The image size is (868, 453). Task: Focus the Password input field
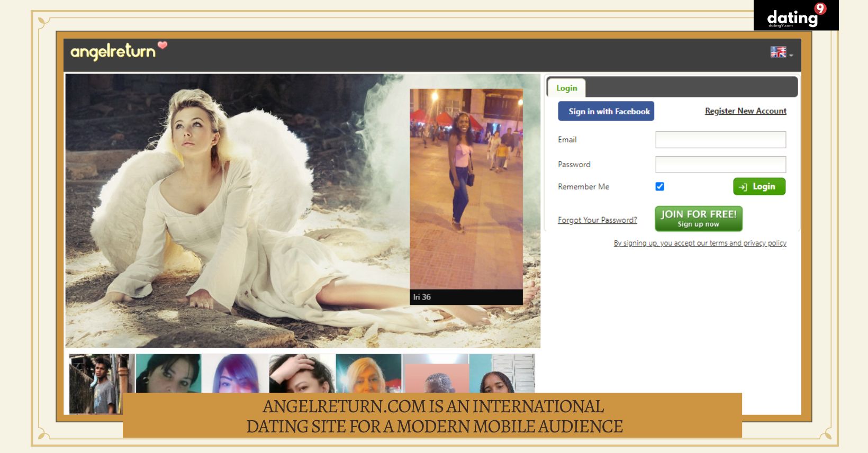tap(720, 165)
